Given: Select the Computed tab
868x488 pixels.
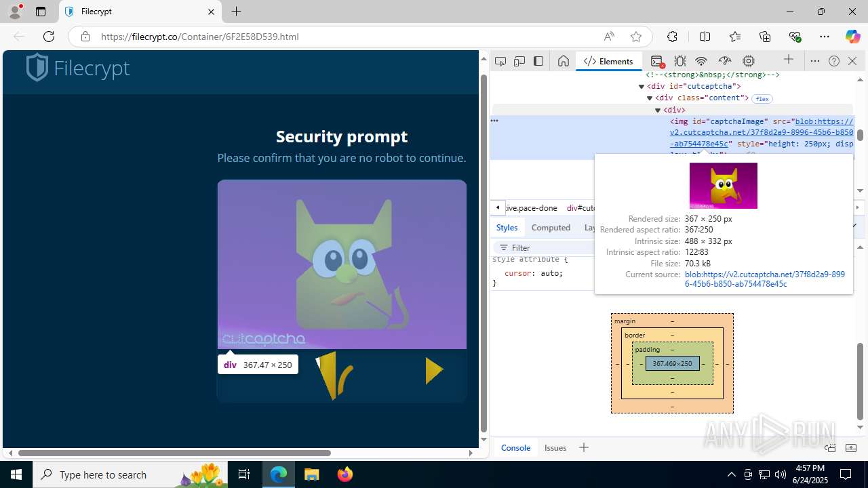Looking at the screenshot, I should tap(551, 228).
